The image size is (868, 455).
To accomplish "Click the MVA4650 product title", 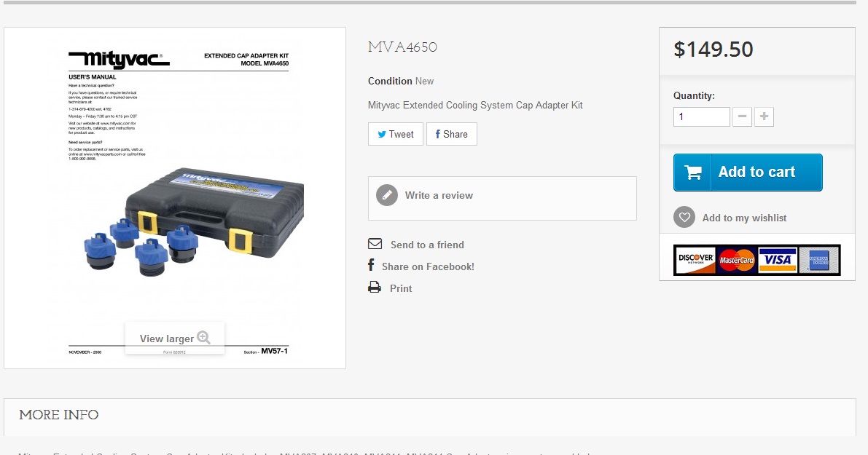I will click(402, 47).
